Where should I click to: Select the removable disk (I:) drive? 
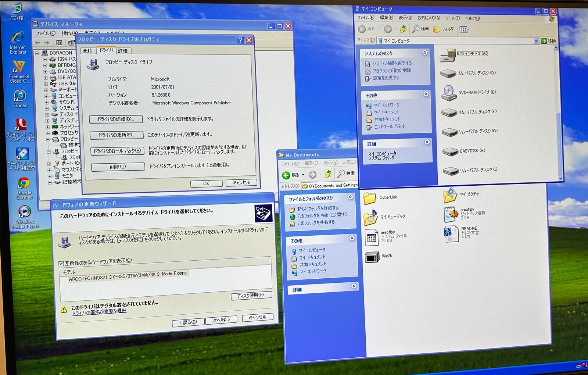click(x=471, y=170)
